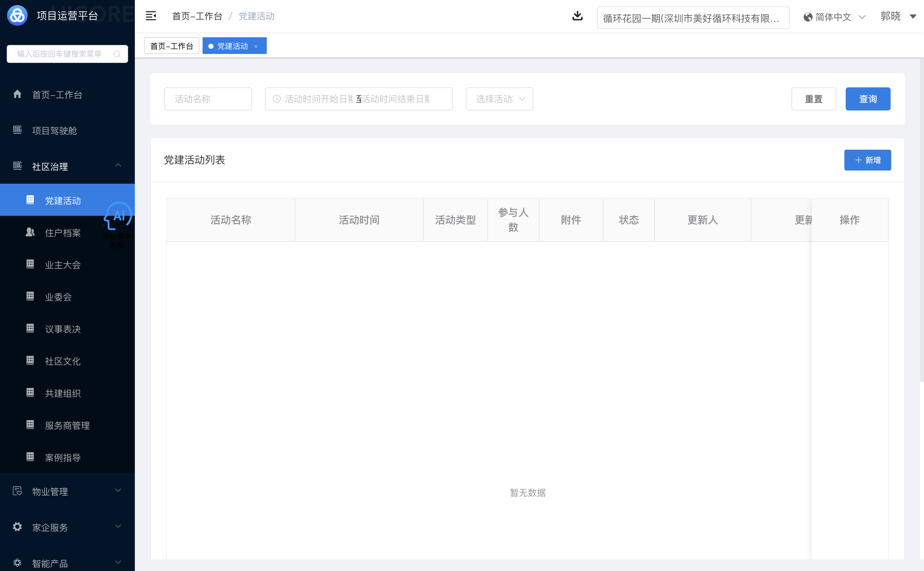Open the 选择活动 type dropdown
The image size is (924, 571).
point(499,99)
